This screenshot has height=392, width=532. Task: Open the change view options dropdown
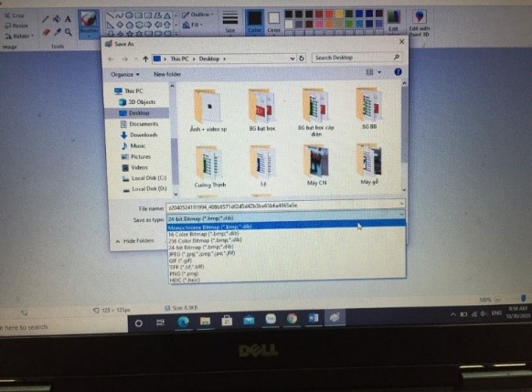[379, 72]
